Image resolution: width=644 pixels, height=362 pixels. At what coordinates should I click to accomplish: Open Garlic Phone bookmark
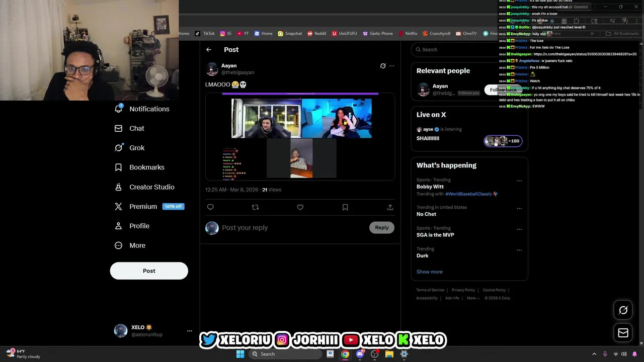377,34
